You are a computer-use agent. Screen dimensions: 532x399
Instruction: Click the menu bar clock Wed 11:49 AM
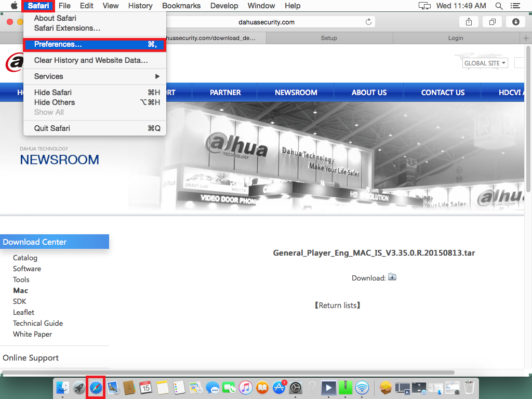(x=461, y=6)
